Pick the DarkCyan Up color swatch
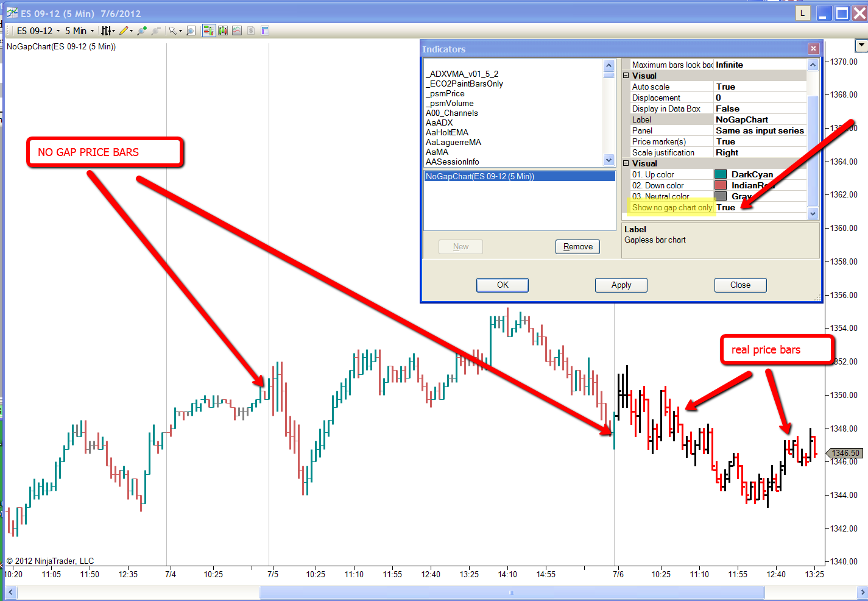 click(721, 174)
